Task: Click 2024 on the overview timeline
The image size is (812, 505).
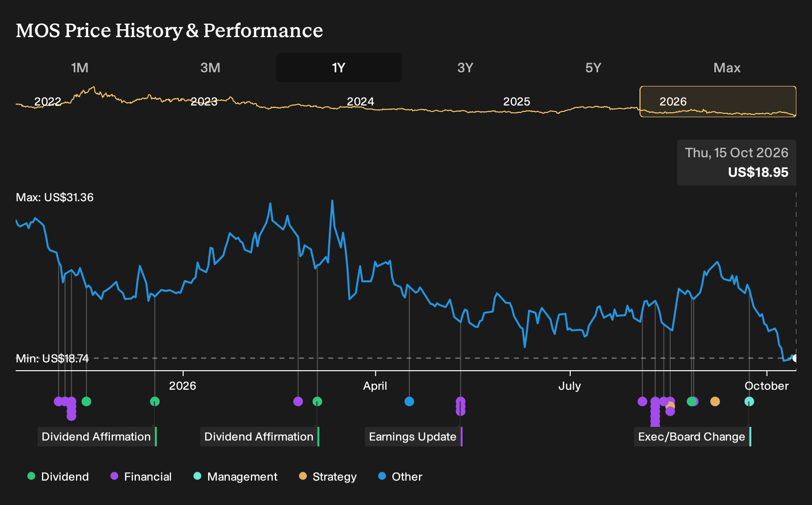Action: tap(360, 102)
